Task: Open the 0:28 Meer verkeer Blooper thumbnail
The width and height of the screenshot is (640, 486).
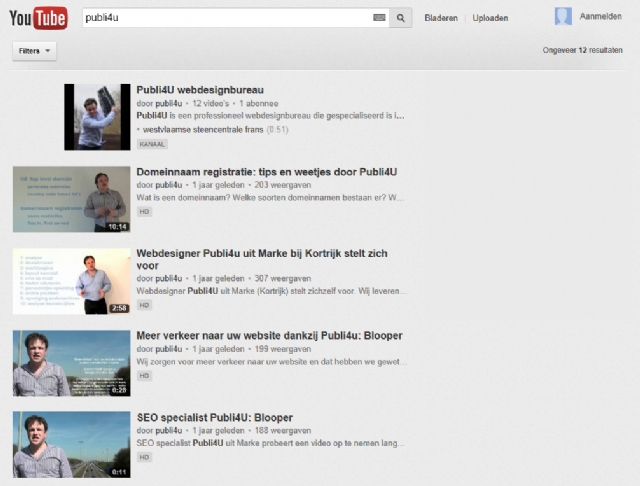Action: coord(71,363)
